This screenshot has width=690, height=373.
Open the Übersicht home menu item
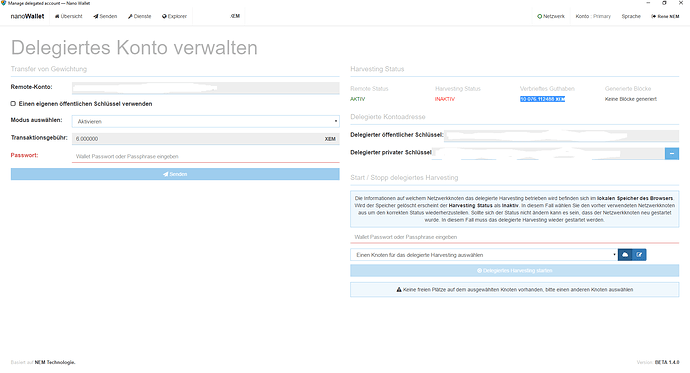click(x=69, y=16)
